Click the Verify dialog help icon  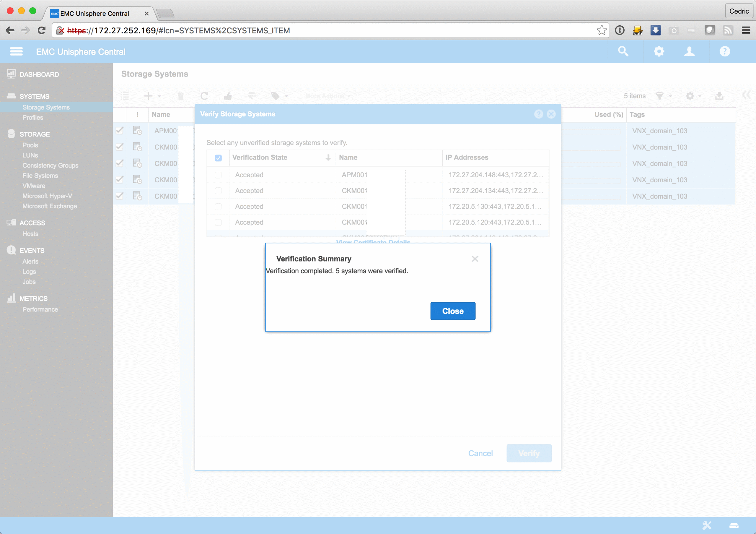click(538, 114)
